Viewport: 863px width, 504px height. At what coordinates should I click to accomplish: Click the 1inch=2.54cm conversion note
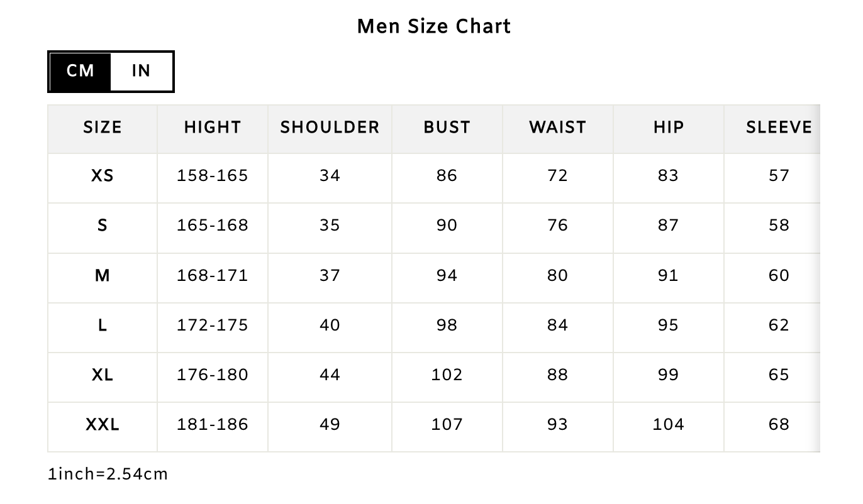108,474
